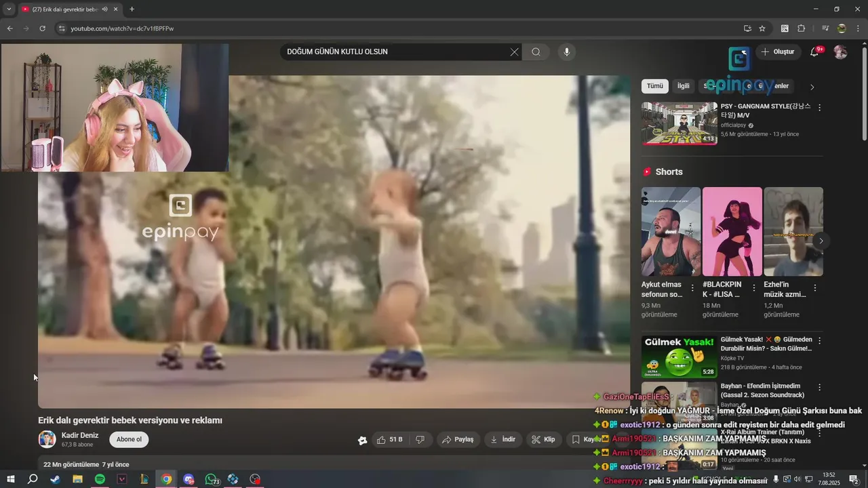Dislike the video with thumbs down

(x=420, y=440)
